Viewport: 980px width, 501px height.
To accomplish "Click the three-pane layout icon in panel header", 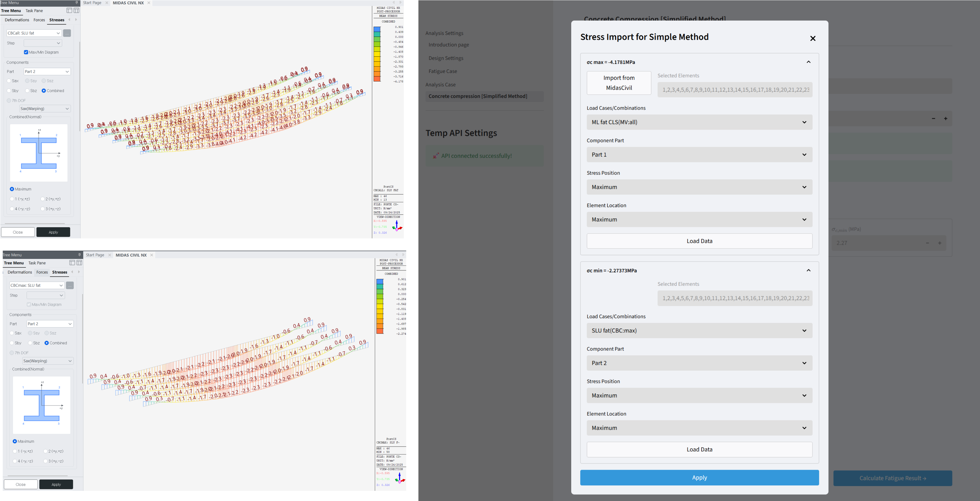I will 77,10.
